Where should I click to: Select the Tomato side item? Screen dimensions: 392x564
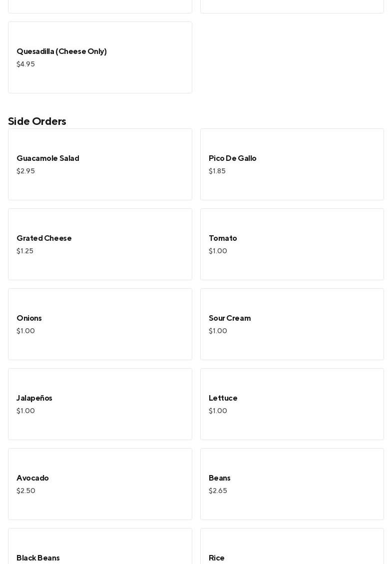click(292, 244)
